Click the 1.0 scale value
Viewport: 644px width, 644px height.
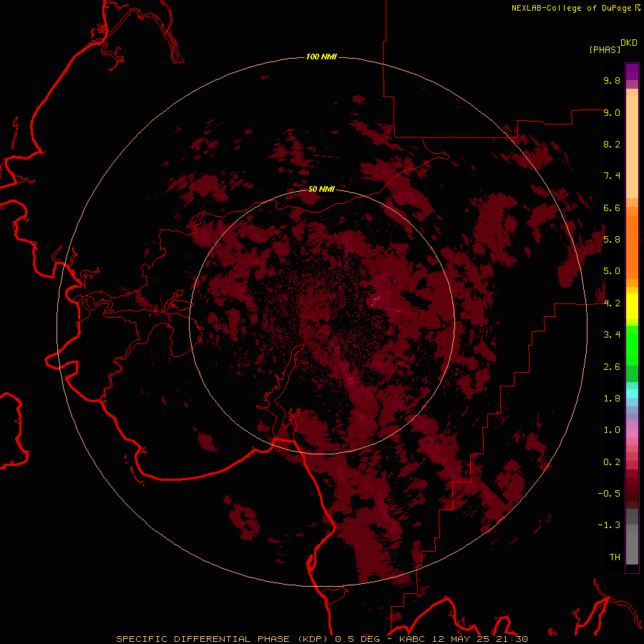(x=612, y=430)
